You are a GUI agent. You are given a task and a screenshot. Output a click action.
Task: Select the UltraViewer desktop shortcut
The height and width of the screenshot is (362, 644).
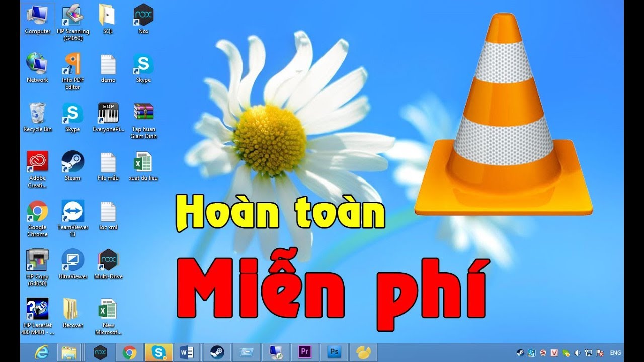[x=73, y=264]
